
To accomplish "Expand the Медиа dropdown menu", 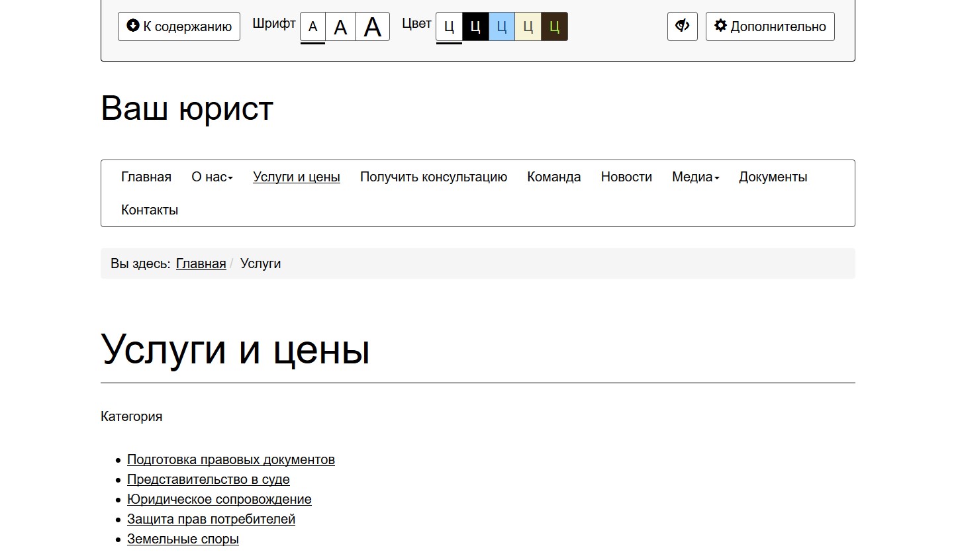I will tap(695, 177).
